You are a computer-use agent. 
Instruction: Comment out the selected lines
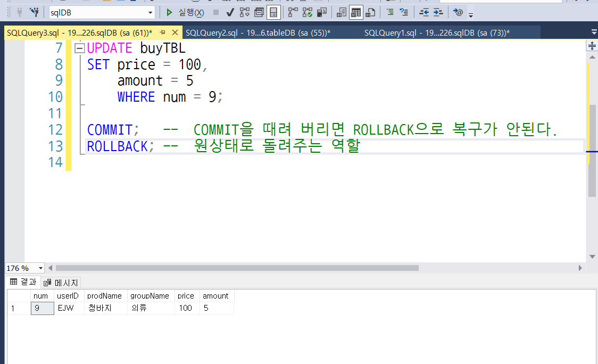tap(390, 13)
